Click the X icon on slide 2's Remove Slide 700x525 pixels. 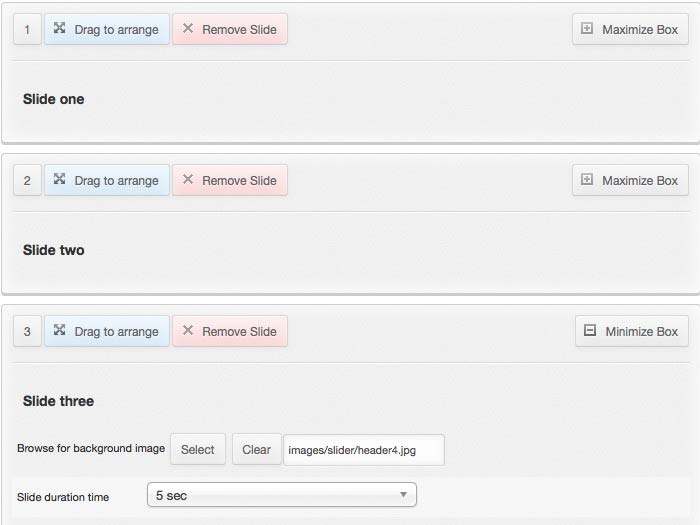click(188, 180)
